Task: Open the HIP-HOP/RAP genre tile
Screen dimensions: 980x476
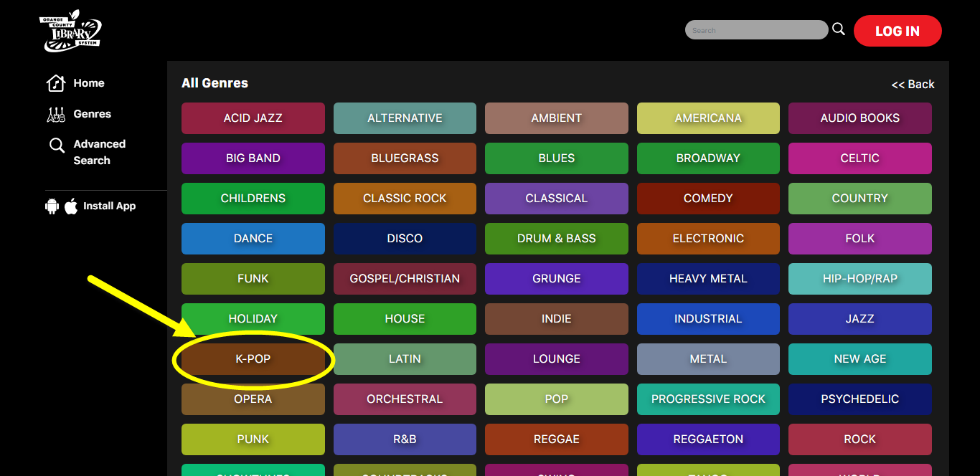Action: tap(859, 279)
